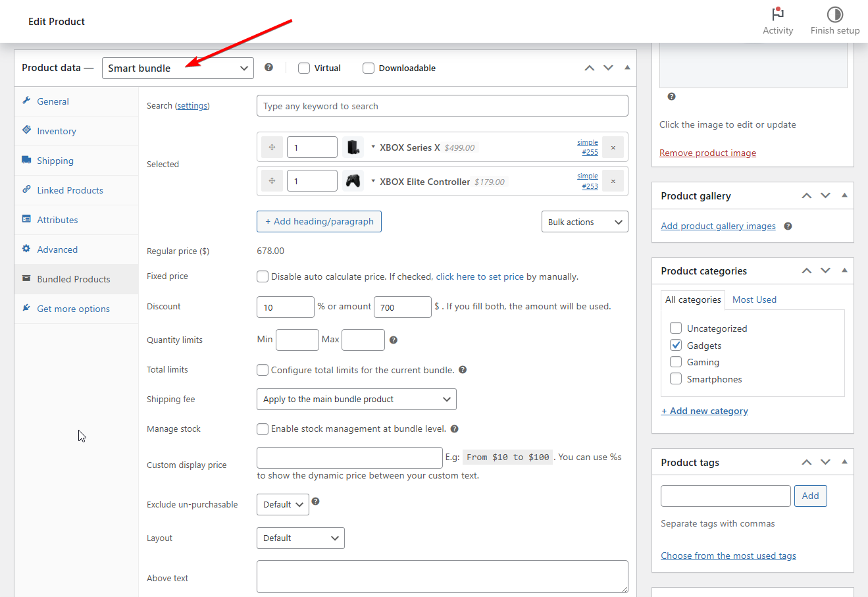Click help icon beside Manage stock option
Viewport: 868px width, 597px height.
click(x=454, y=429)
